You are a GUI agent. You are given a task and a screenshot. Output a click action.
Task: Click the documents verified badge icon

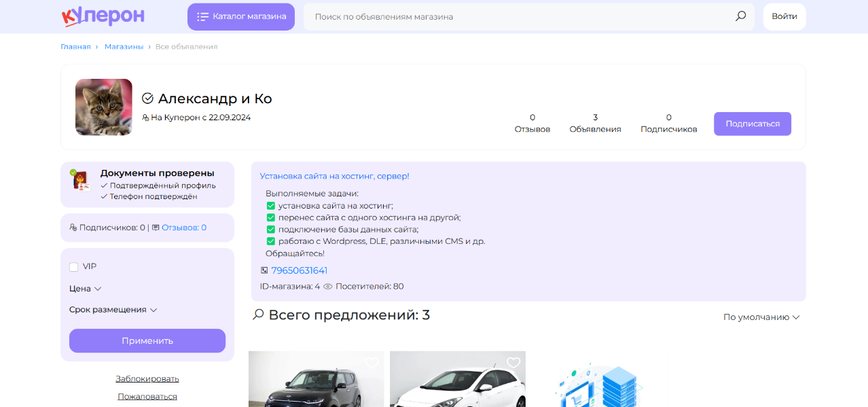coord(80,181)
